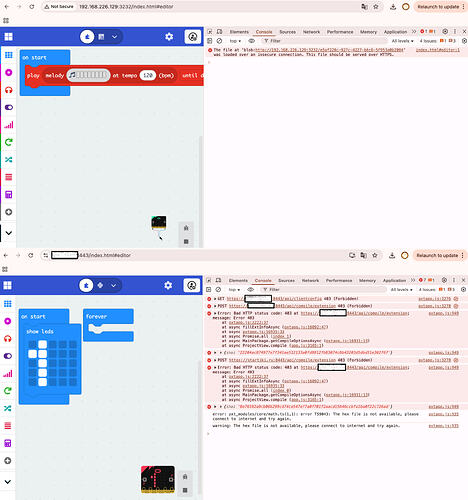Select Application tab in bottom DevTools
Viewport: 468px width, 500px height.
[394, 280]
